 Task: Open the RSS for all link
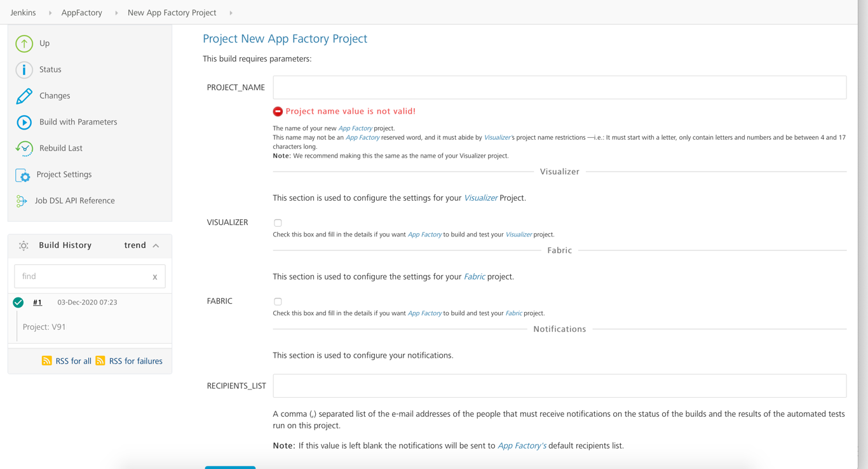(x=73, y=361)
